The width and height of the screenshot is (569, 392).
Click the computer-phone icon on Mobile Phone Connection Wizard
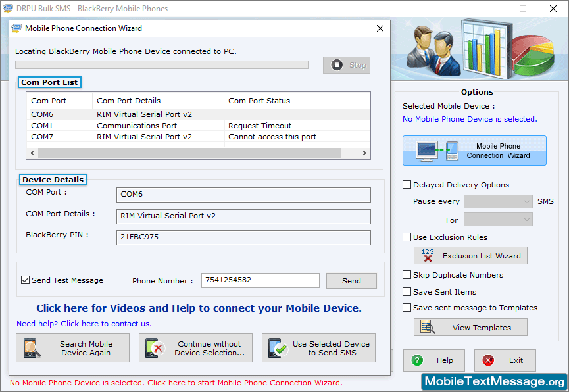coord(437,151)
